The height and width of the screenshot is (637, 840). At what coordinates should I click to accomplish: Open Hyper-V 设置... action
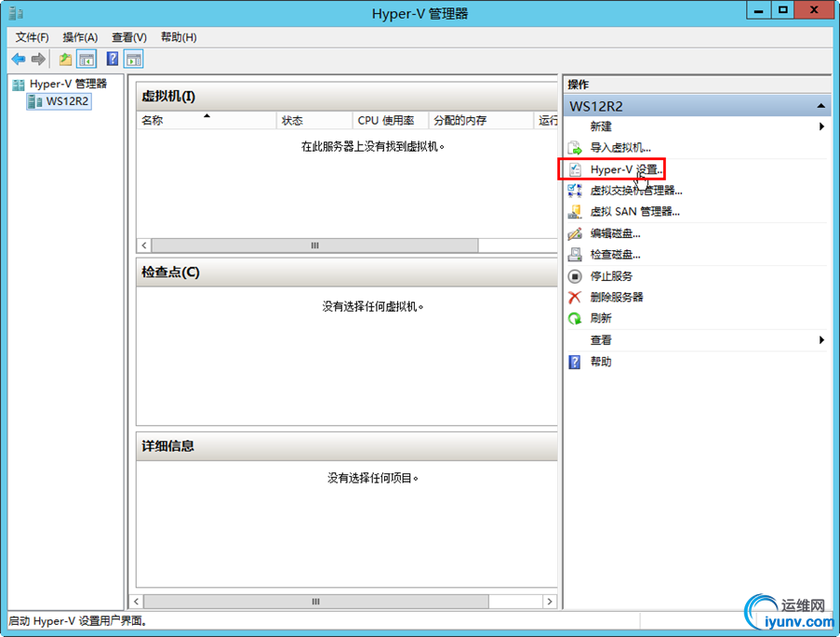(626, 169)
